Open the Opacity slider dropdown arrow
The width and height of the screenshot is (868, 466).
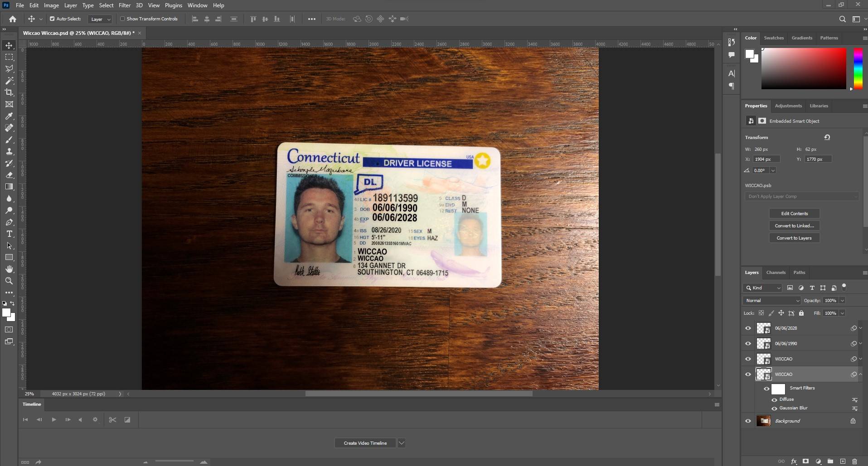(843, 301)
